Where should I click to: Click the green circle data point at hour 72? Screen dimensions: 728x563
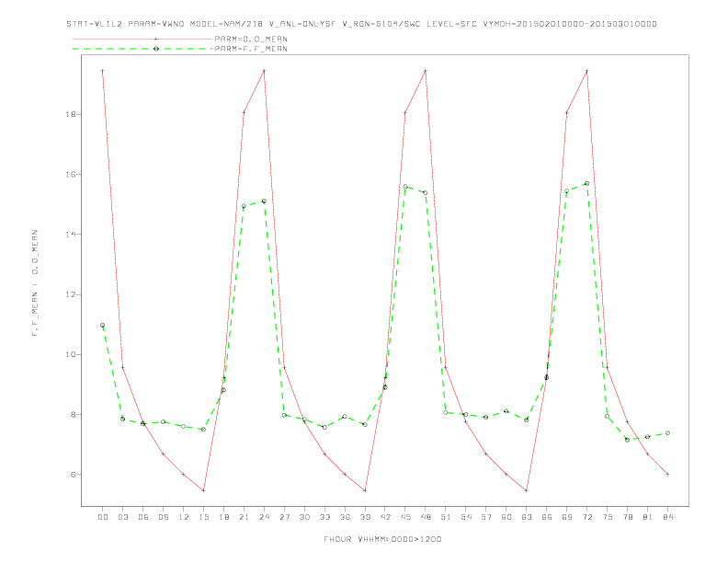point(587,183)
